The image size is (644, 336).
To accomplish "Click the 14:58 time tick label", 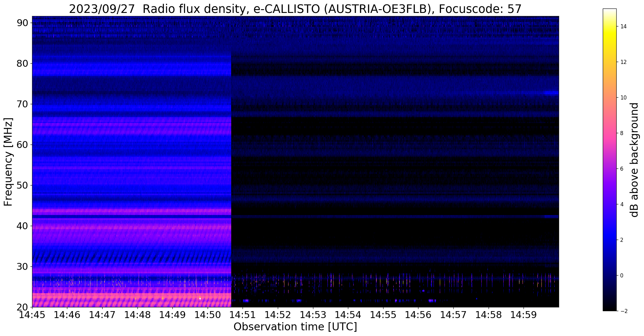I will click(x=489, y=315).
